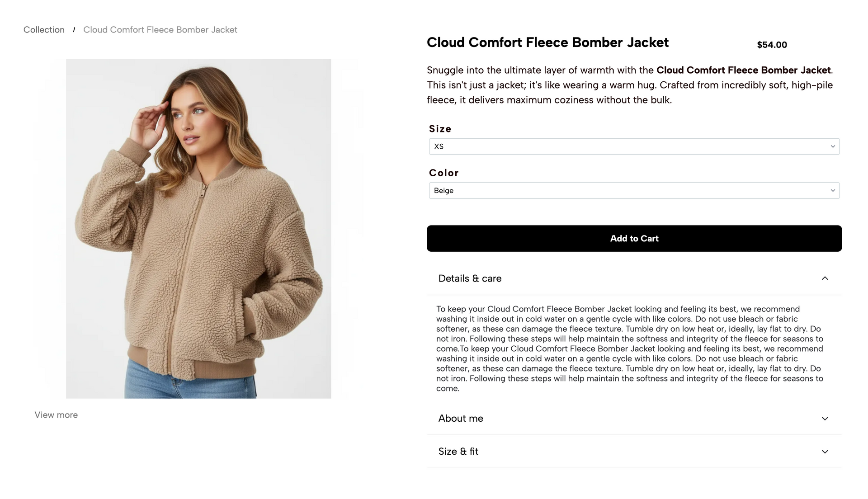Navigate to Collection via breadcrumb

pos(44,29)
